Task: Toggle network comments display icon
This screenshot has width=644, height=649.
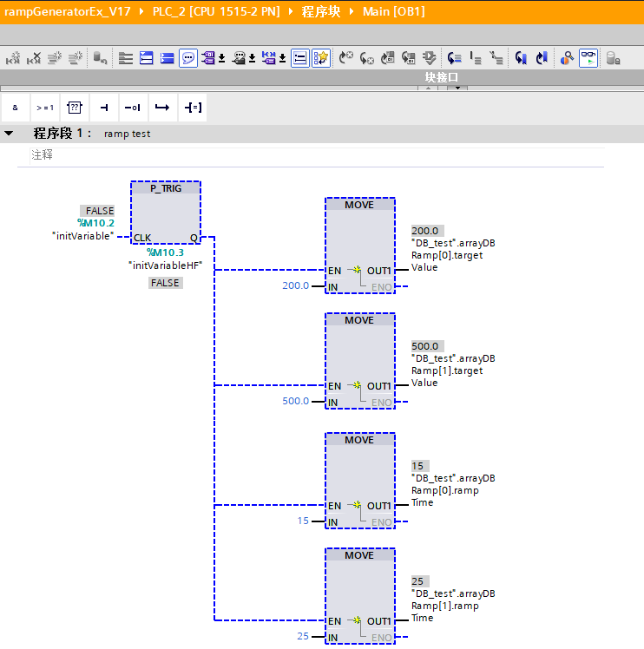Action: coord(299,58)
